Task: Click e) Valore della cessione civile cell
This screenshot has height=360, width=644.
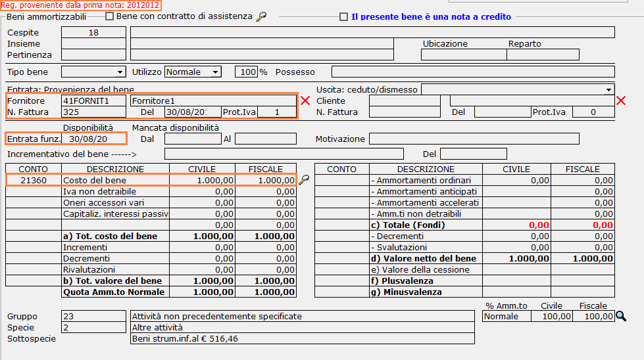Action: pyautogui.click(x=516, y=270)
